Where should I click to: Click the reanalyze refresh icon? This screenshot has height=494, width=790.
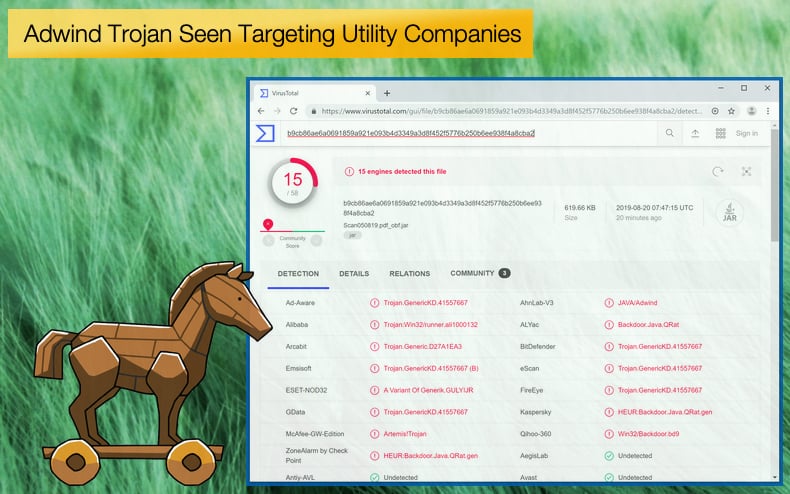click(717, 171)
